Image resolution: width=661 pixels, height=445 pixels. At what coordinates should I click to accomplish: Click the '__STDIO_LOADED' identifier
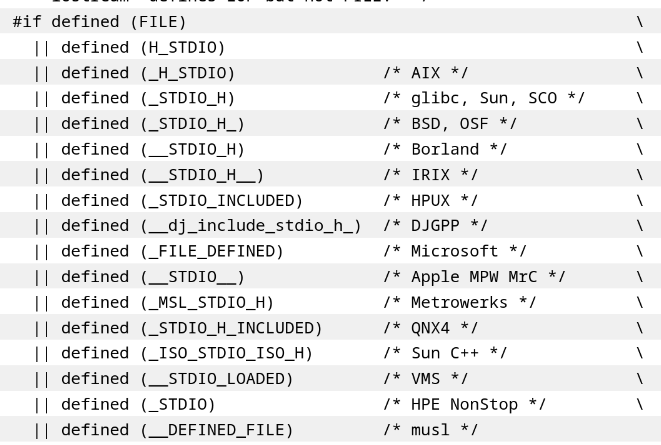pyautogui.click(x=216, y=379)
